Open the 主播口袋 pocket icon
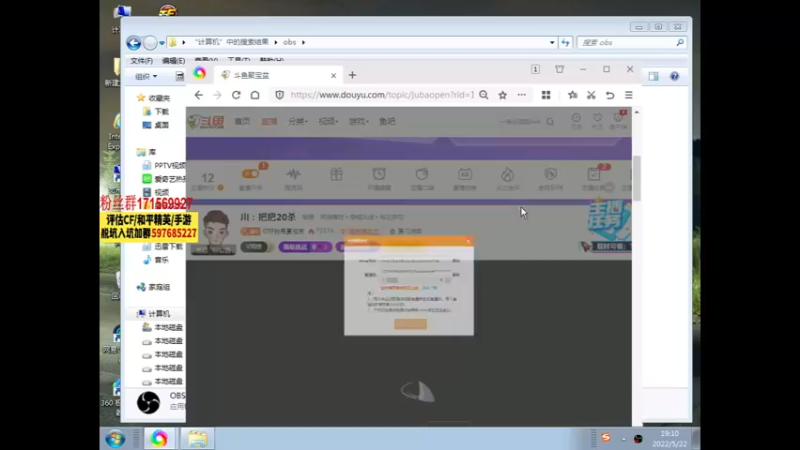800x450 pixels. tap(422, 178)
